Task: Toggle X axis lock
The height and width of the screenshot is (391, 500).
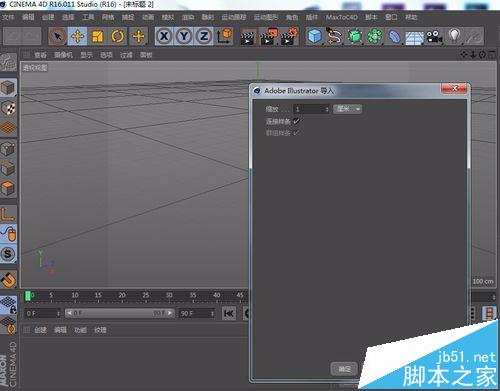Action: 164,36
